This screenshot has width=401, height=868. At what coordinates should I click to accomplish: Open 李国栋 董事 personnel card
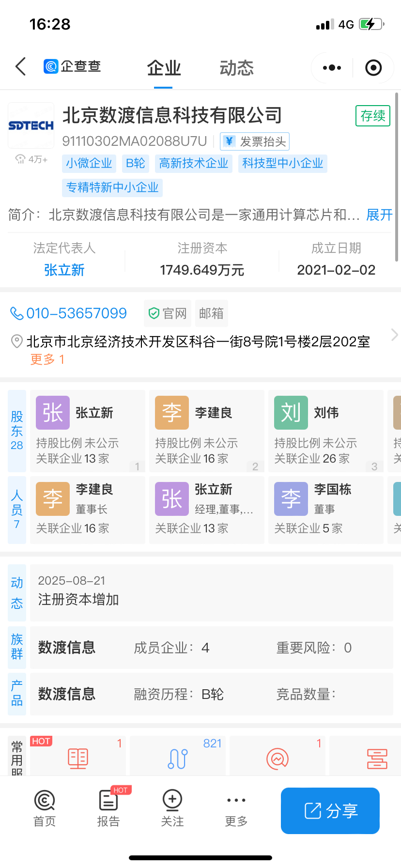click(x=326, y=510)
